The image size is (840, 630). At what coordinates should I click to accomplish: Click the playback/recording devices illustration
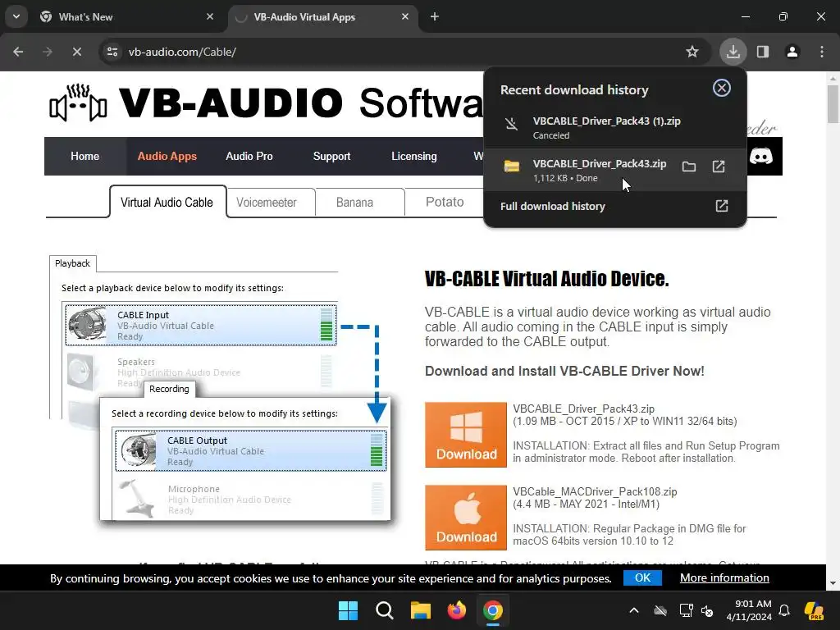220,388
